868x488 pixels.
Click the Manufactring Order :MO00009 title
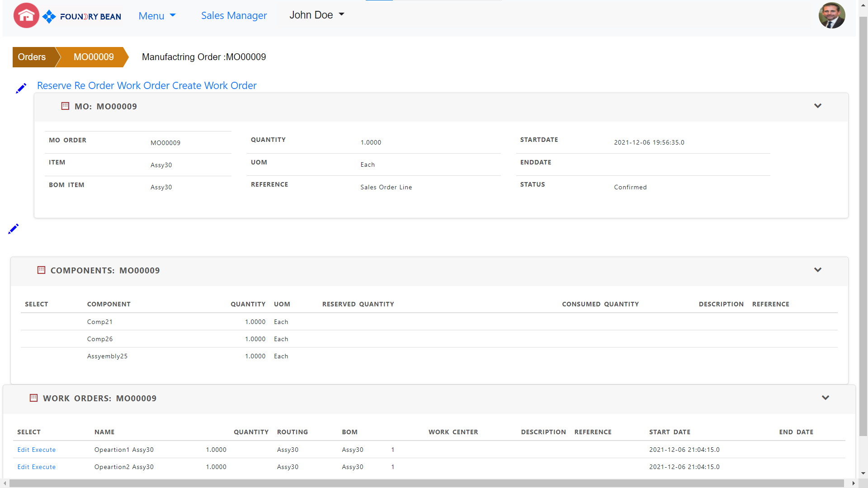click(204, 57)
